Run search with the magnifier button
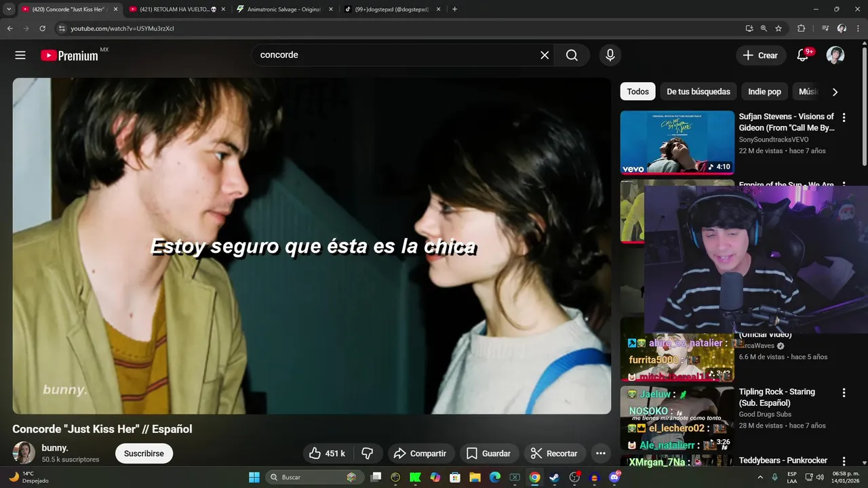 [572, 56]
